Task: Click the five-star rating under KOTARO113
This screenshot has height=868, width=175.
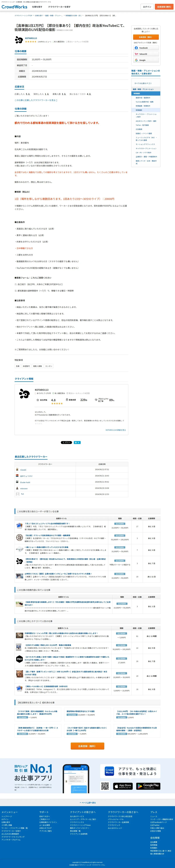Action: pyautogui.click(x=31, y=42)
